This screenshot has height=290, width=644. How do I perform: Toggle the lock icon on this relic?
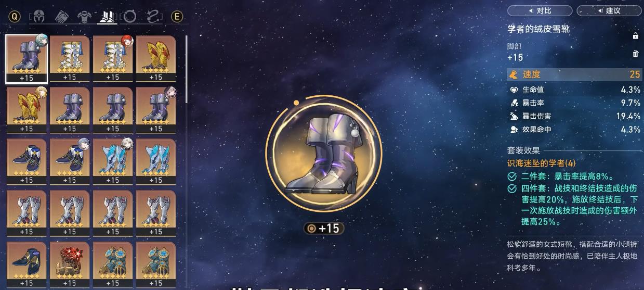635,36
